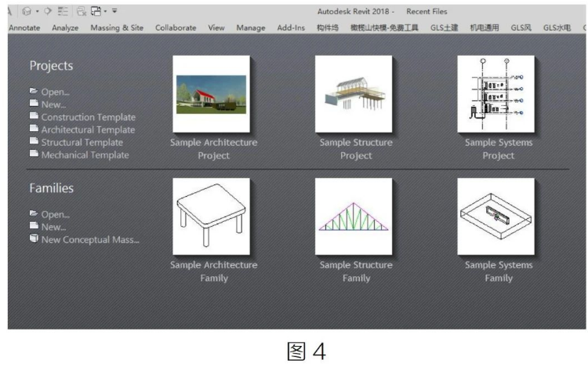Image resolution: width=588 pixels, height=371 pixels.
Task: Open Sample Architecture Project thumbnail
Action: click(211, 94)
